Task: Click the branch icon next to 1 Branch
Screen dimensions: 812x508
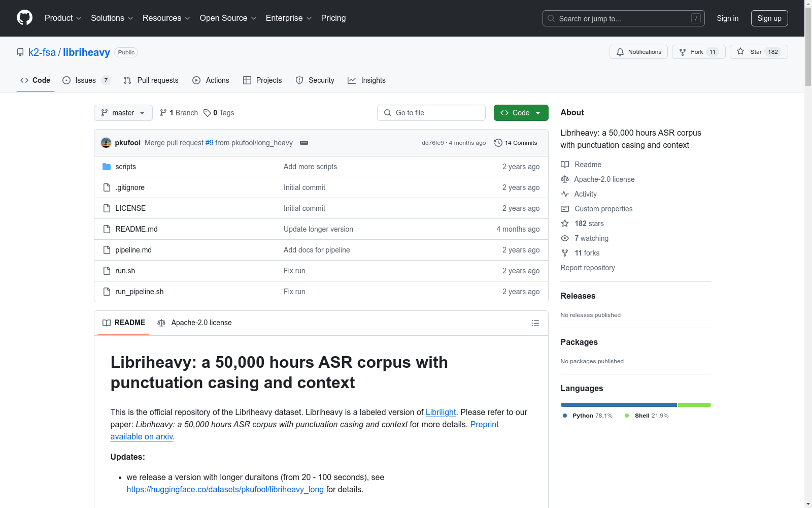Action: pyautogui.click(x=163, y=113)
